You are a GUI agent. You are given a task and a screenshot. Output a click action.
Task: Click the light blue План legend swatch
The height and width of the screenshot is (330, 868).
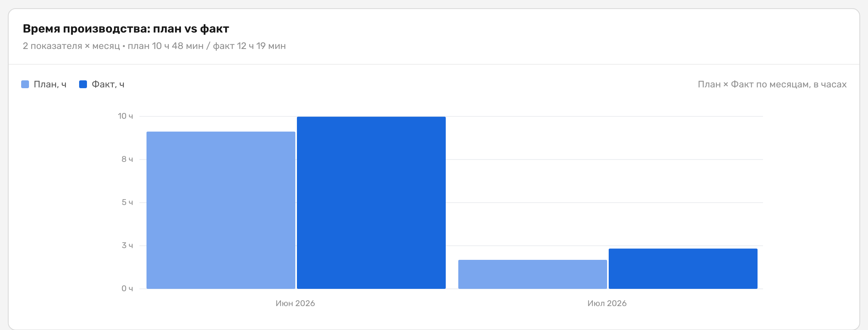coord(25,84)
